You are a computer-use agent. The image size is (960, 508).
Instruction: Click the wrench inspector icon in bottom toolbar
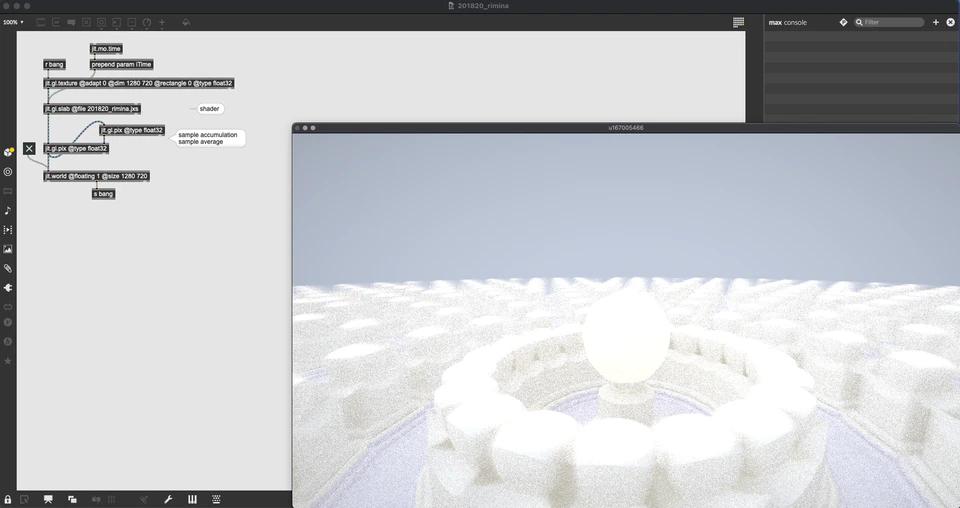tap(168, 499)
